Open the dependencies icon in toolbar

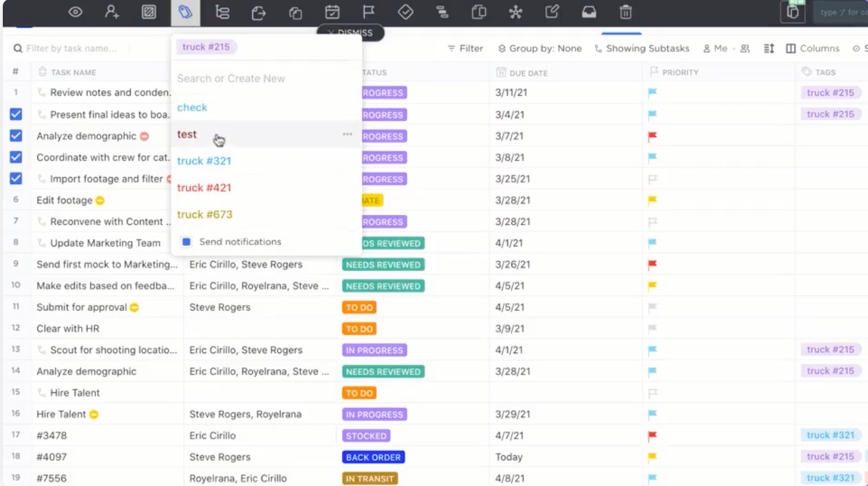[442, 12]
